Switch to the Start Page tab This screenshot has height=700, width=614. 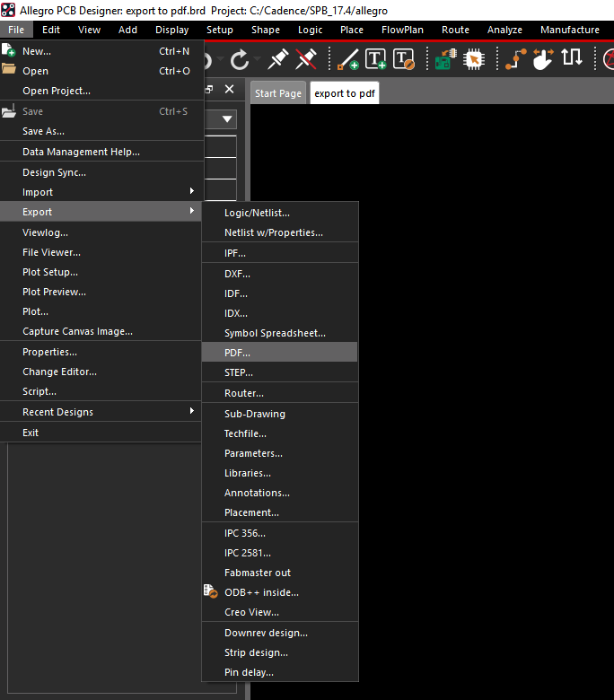[x=278, y=92]
